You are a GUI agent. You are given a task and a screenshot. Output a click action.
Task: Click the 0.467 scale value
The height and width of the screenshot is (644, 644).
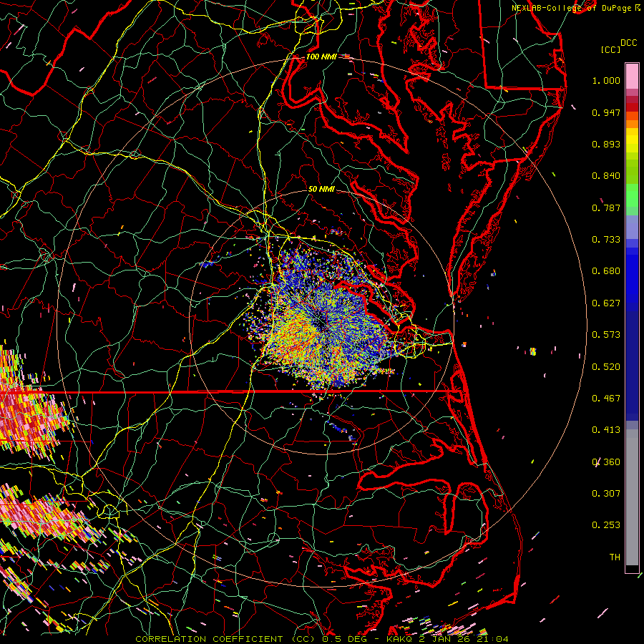(x=606, y=399)
